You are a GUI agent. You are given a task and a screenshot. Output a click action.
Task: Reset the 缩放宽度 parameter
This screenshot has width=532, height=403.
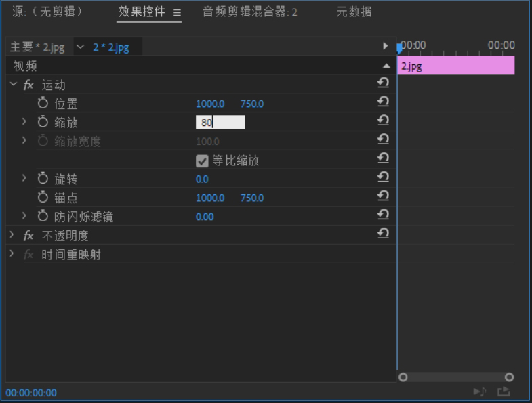click(383, 139)
